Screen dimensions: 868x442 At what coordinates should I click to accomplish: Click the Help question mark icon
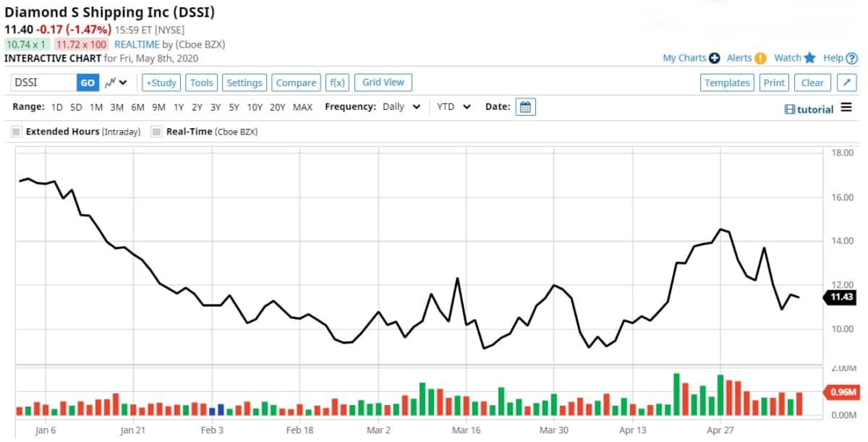pyautogui.click(x=851, y=58)
